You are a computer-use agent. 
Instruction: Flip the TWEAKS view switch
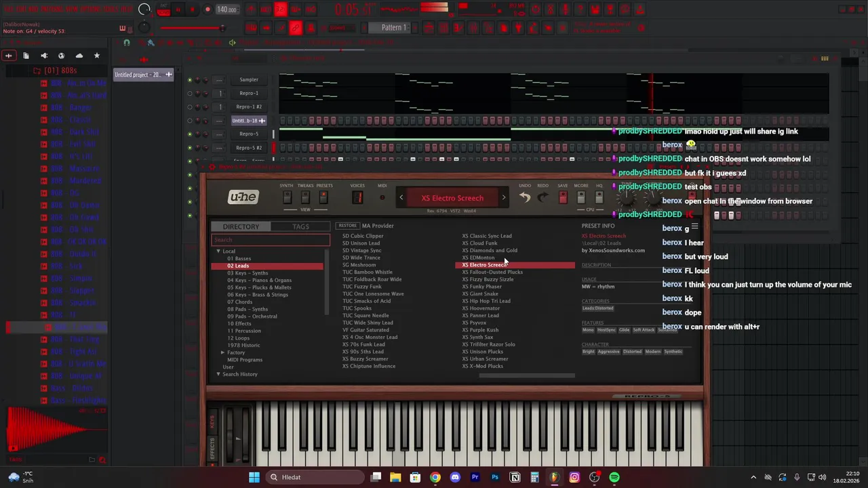pyautogui.click(x=305, y=197)
